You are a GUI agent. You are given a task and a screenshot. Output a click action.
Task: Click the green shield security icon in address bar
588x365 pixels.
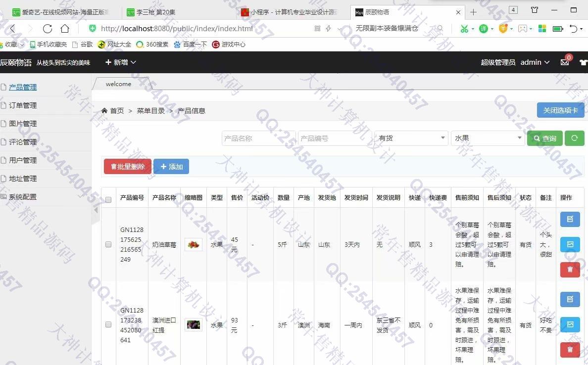point(92,29)
